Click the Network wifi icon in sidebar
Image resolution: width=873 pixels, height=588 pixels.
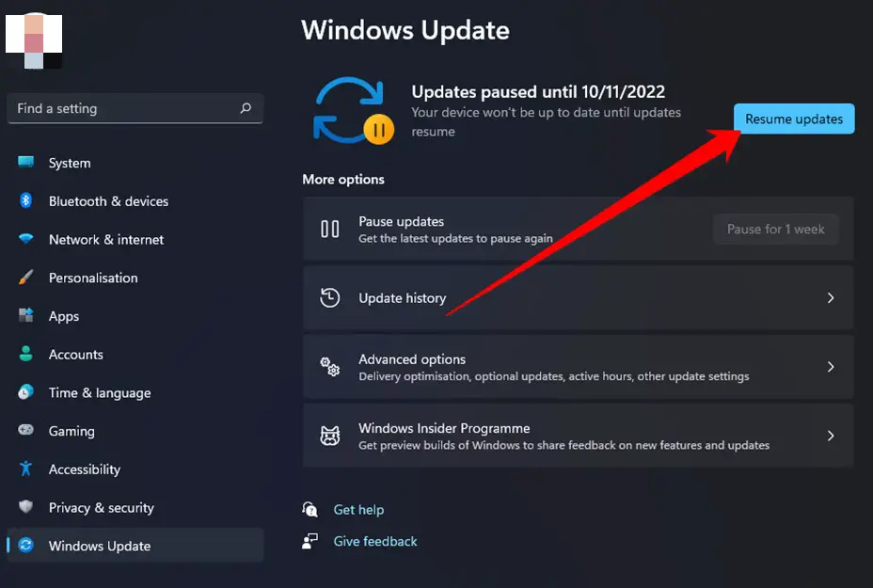point(25,239)
